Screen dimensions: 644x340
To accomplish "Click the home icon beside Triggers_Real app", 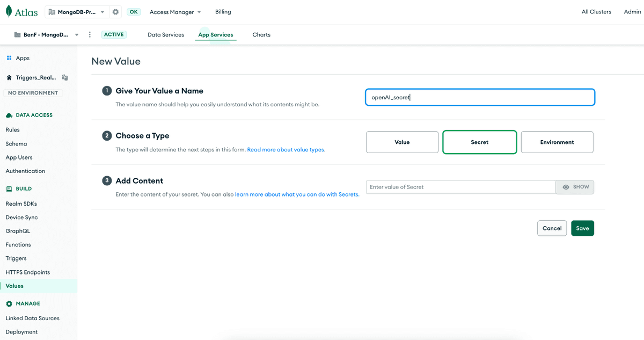I will (9, 77).
